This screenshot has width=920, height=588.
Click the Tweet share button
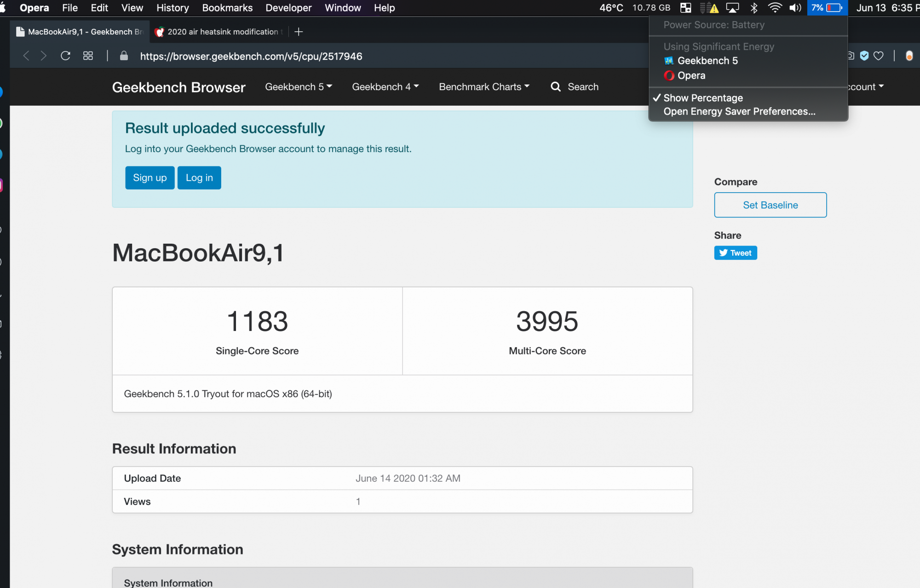735,253
